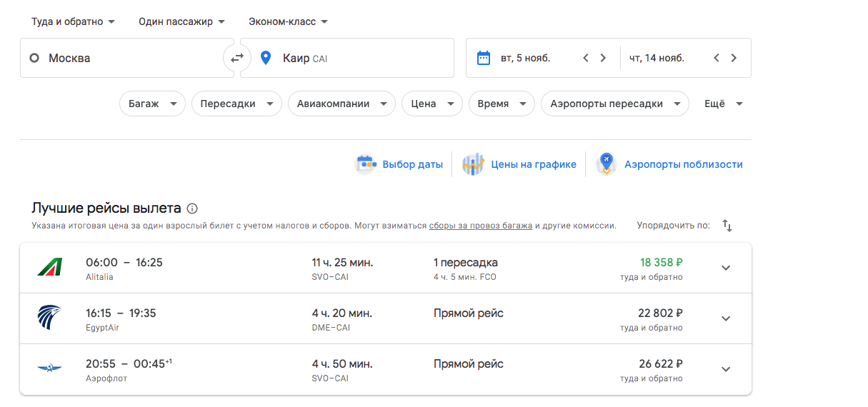Viewport: 868px width, 407px height.
Task: Click the calendar icon in the date field
Action: pyautogui.click(x=484, y=58)
